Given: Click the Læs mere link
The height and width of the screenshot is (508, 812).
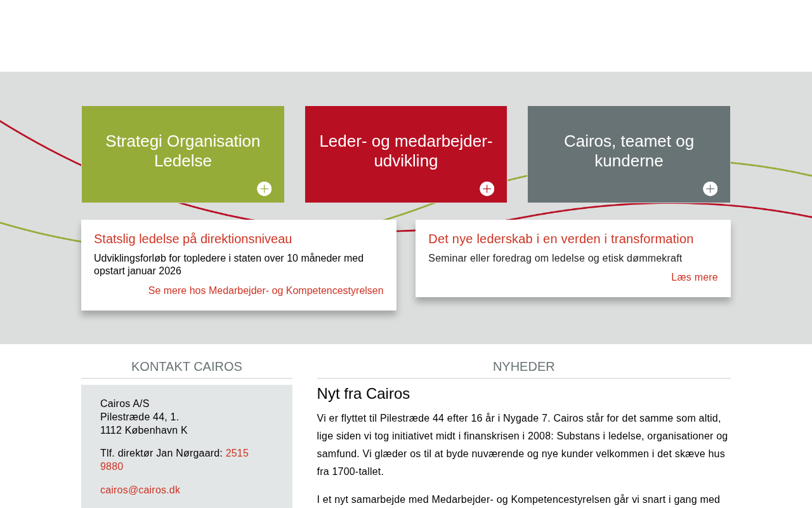Looking at the screenshot, I should click(x=695, y=277).
